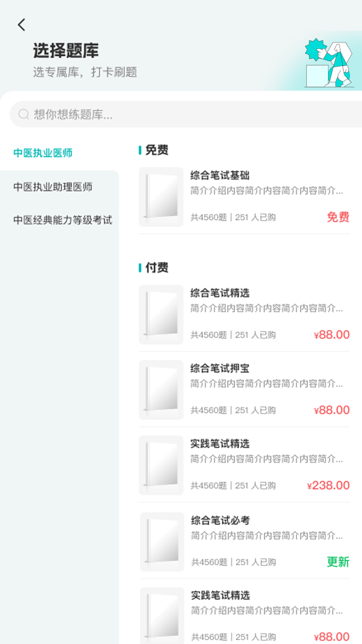Open the 综合笔试基础 book cover thumbnail
The height and width of the screenshot is (644, 362).
pos(161,197)
